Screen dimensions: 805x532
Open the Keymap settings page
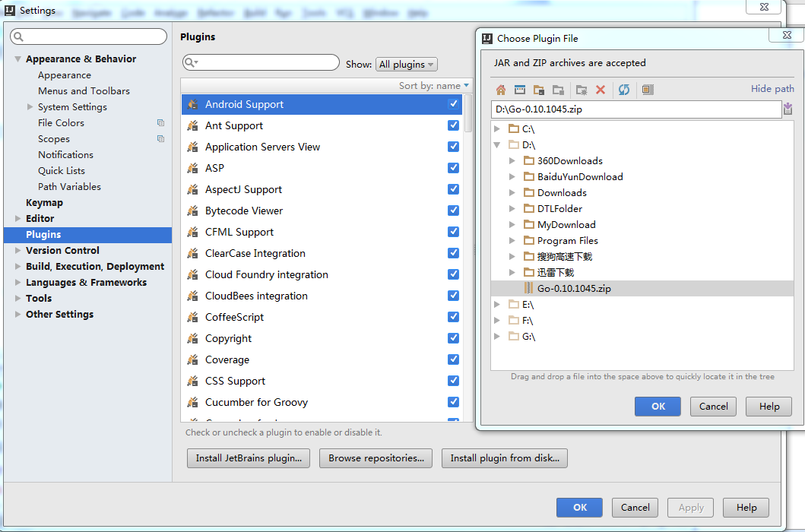[45, 203]
